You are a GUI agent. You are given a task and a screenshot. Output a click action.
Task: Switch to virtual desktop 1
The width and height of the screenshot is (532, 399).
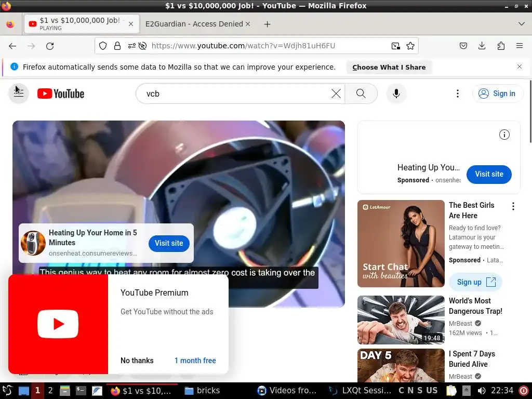click(37, 391)
